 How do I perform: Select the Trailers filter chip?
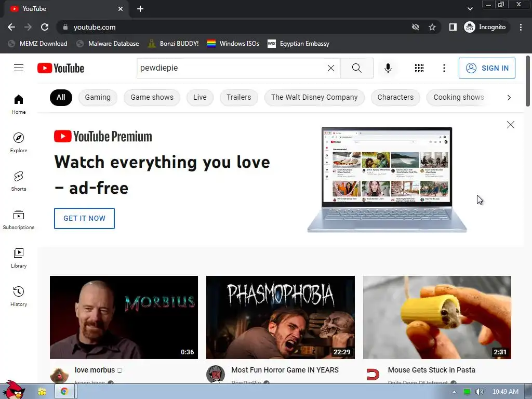pos(239,97)
